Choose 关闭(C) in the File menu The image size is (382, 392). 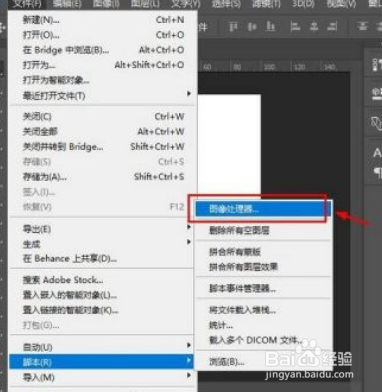[x=103, y=117]
